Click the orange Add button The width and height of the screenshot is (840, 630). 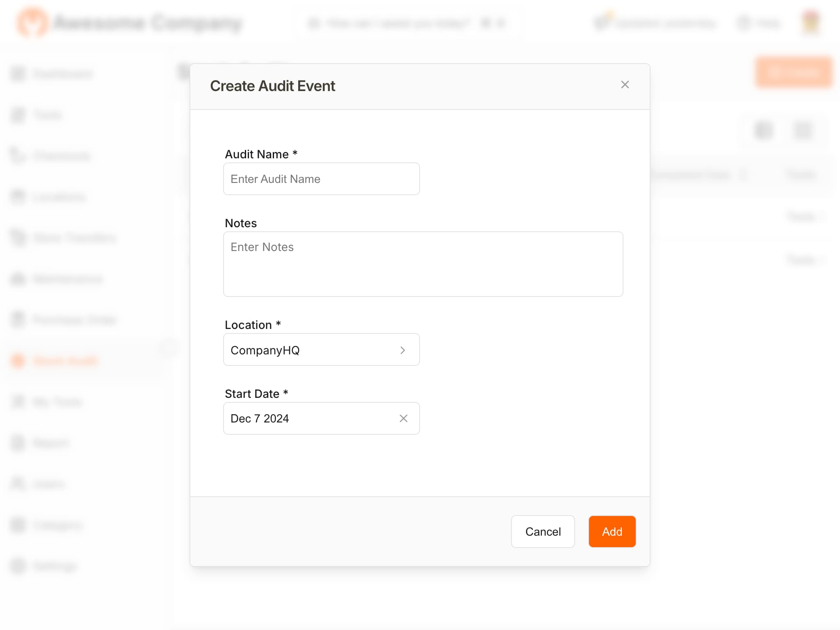point(612,532)
